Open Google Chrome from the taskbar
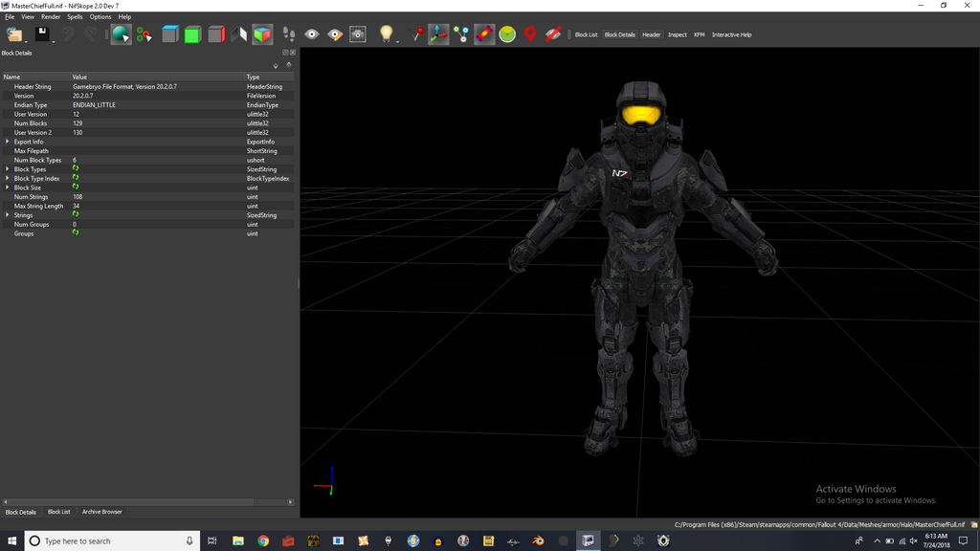This screenshot has width=980, height=551. (263, 541)
